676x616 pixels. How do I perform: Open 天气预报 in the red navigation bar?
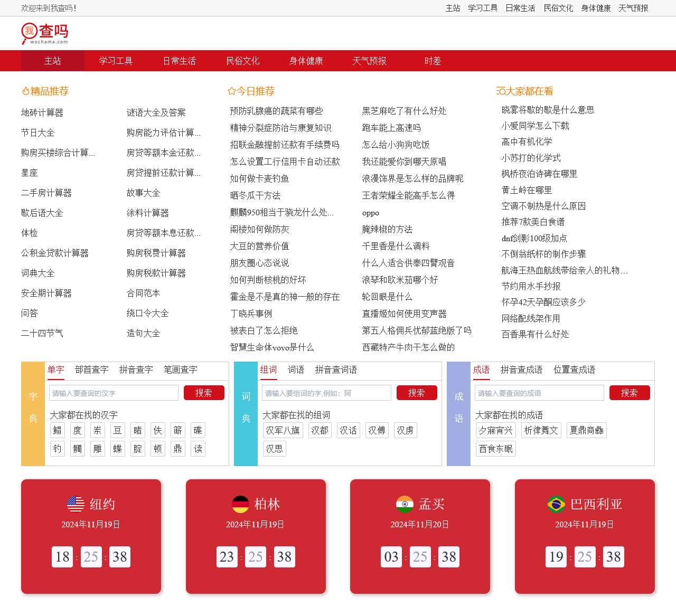[x=370, y=61]
